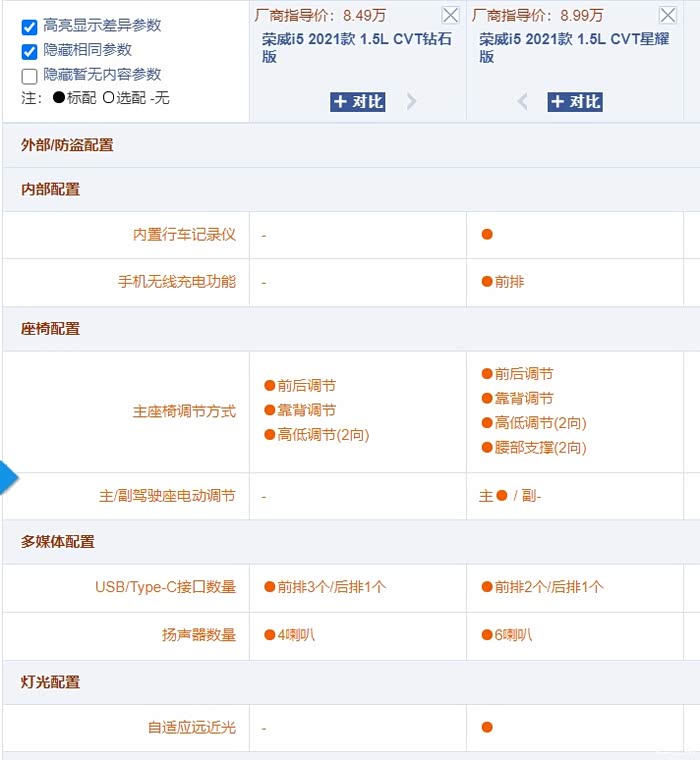Click the 厂商指导价: 8.99万 price text
The image size is (700, 760).
(x=538, y=16)
